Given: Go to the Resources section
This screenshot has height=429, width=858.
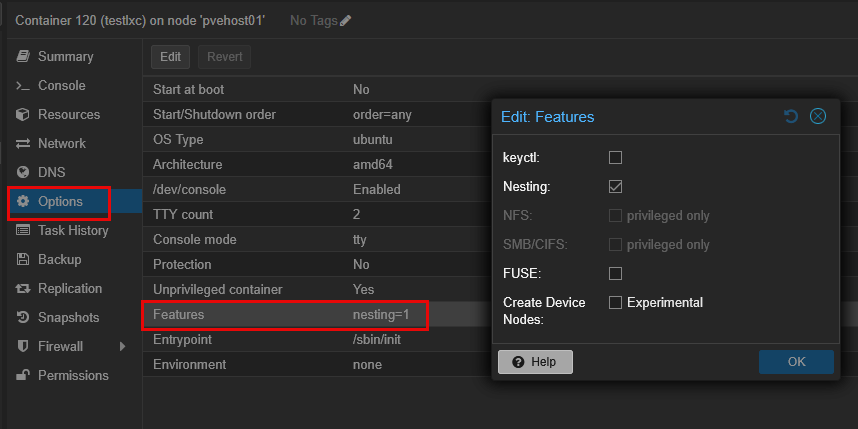Looking at the screenshot, I should 74,114.
